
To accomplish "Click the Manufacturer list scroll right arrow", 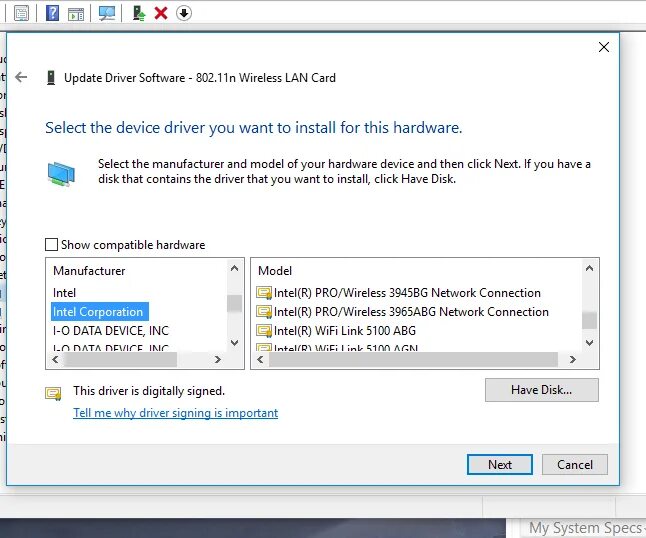I will (218, 360).
